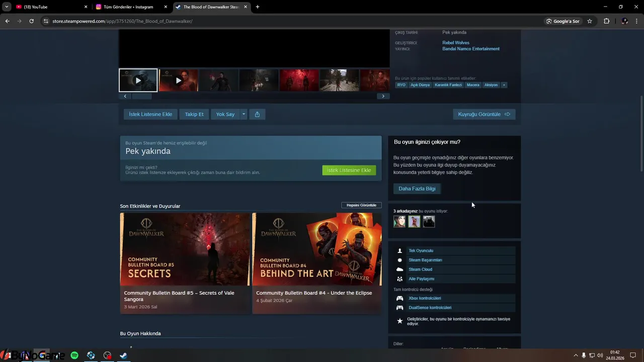
Task: Click the Google'a Sor button
Action: pos(563,21)
